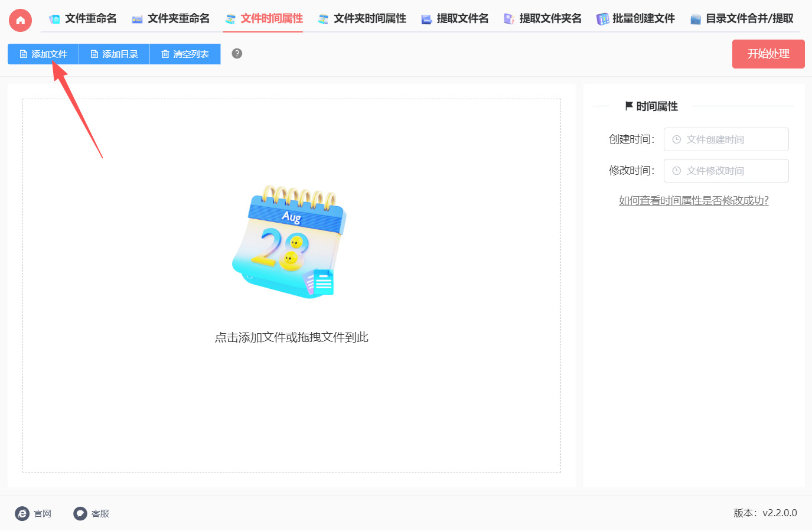Viewport: 812px width, 531px height.
Task: Select the 文件时间属性 tab
Action: [263, 19]
